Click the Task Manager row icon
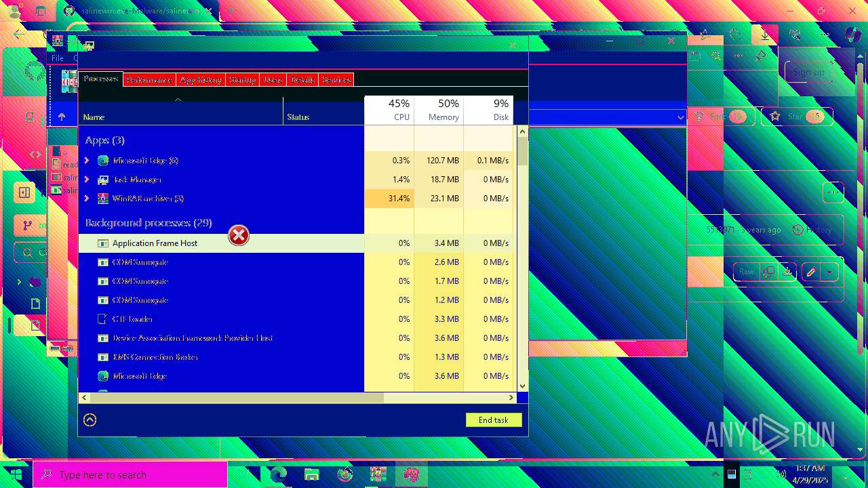 103,180
